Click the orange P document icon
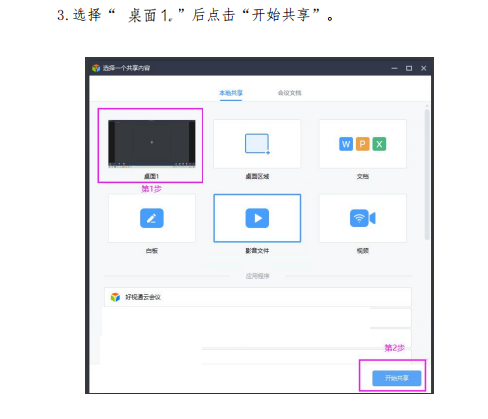Image resolution: width=488 pixels, height=419 pixels. [x=363, y=144]
